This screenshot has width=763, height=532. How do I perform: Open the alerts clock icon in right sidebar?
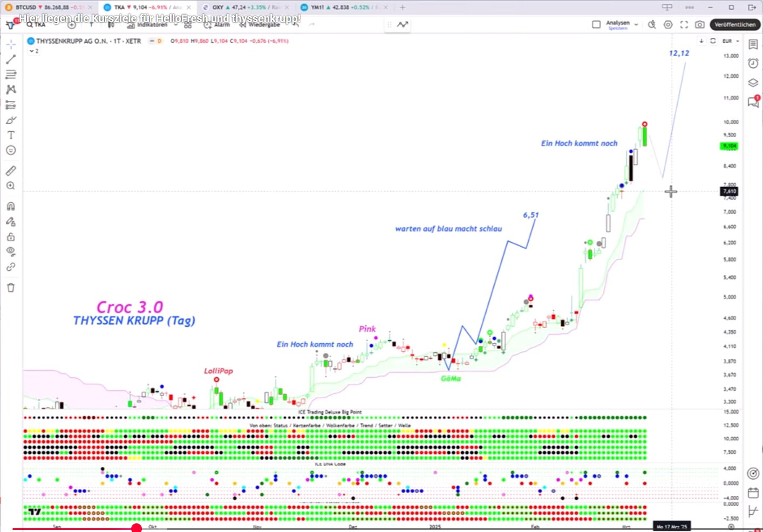(x=753, y=63)
